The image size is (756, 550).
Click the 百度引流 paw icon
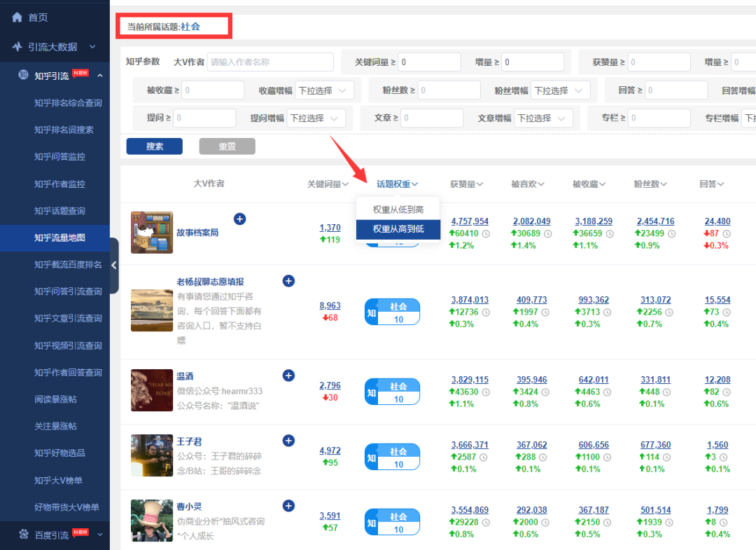point(24,534)
